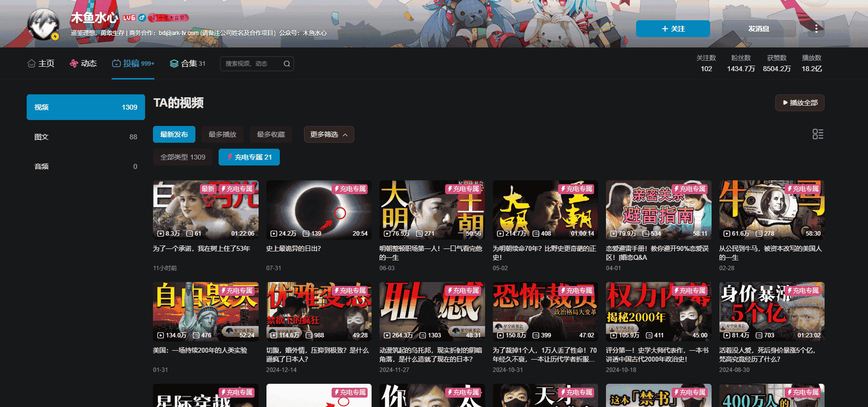Screen dimensions: 868x407
Task: Toggle the 充电专属 21 filter
Action: 249,157
